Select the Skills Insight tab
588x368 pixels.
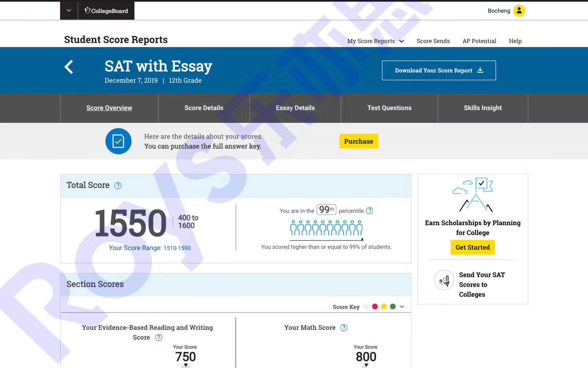click(x=483, y=108)
